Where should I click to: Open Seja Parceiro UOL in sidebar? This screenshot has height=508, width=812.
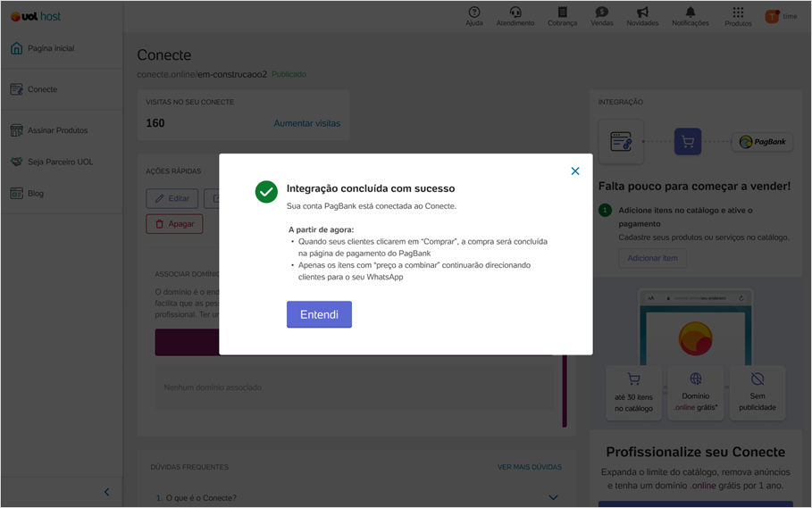coord(60,162)
